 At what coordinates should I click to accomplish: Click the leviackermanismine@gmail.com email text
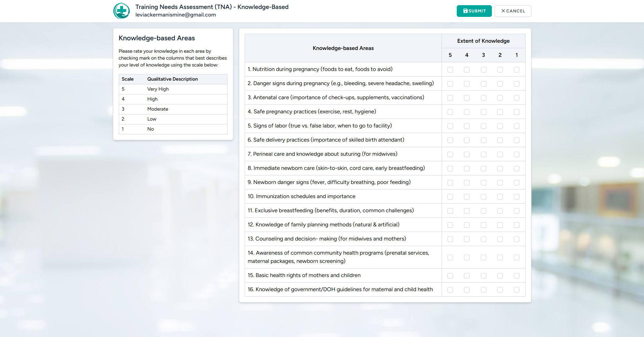click(176, 15)
